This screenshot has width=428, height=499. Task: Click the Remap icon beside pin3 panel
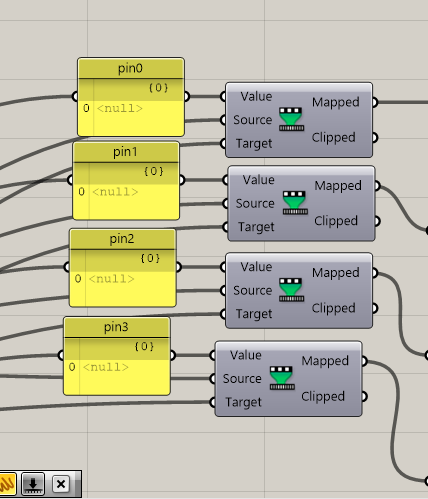point(282,378)
